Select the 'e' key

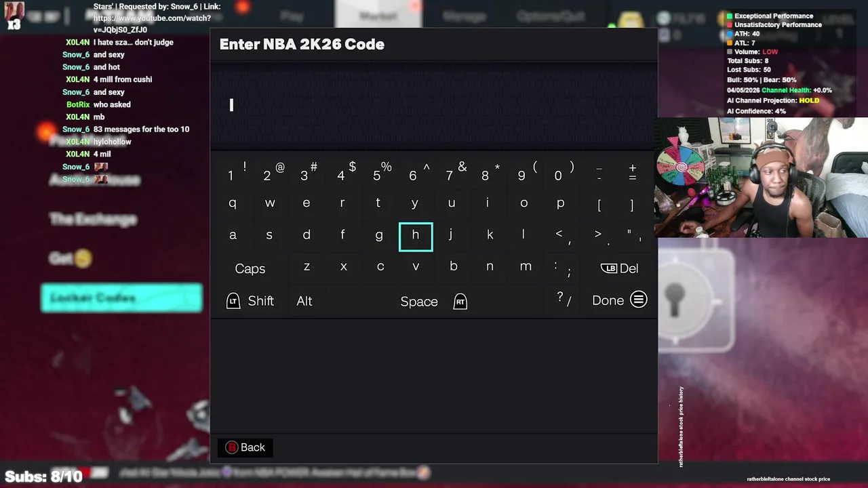[x=307, y=203]
